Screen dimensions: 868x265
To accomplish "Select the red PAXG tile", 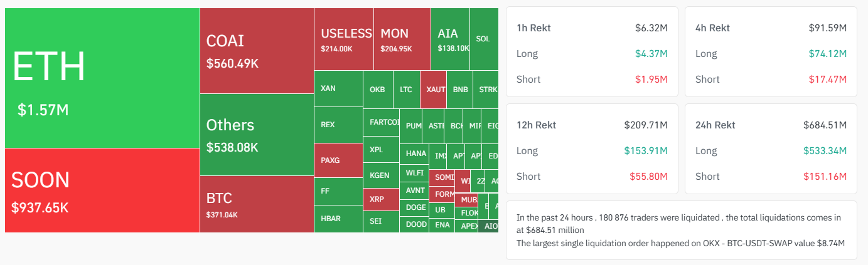I will 338,160.
